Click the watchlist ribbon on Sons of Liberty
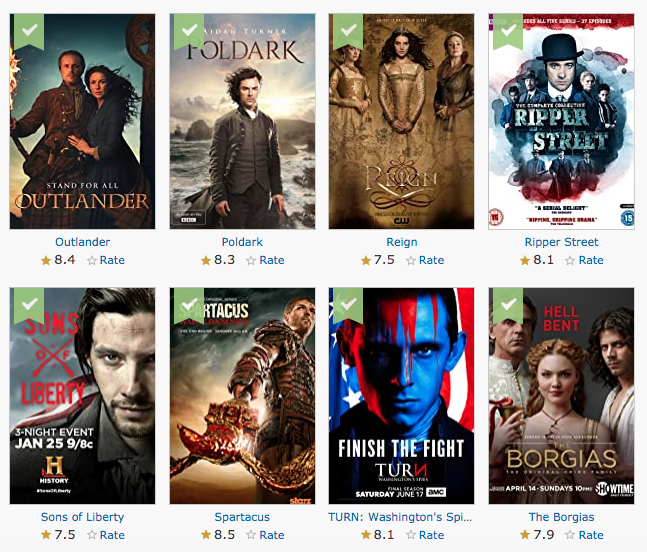647x552 pixels. pos(29,305)
